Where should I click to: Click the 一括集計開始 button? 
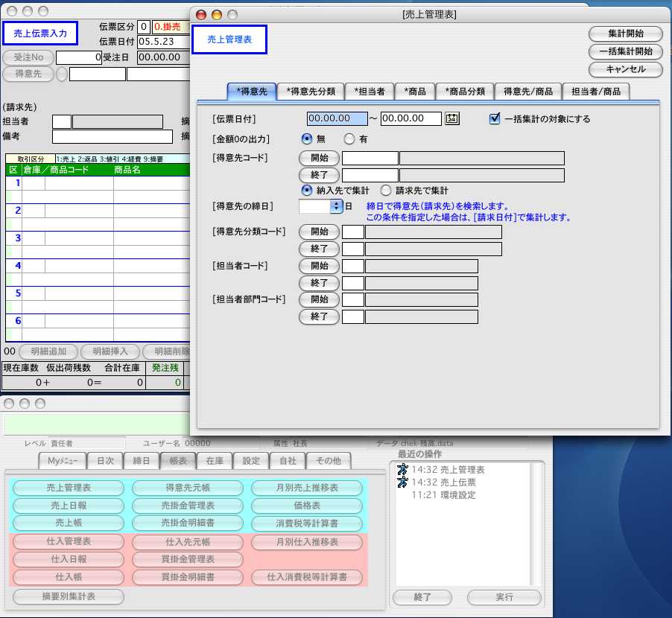(625, 51)
